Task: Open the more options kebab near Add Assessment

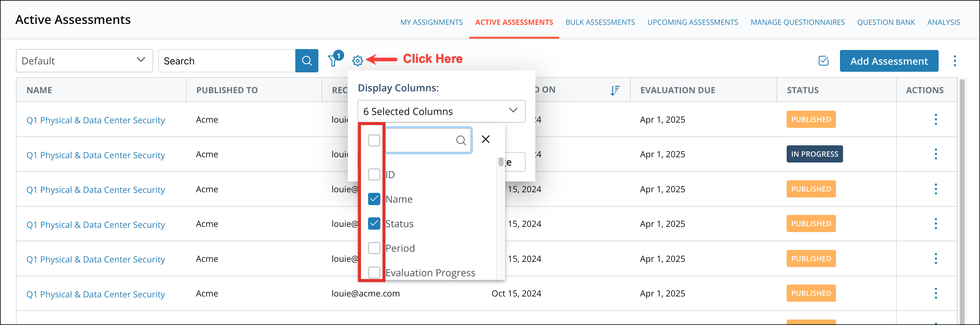Action: point(955,60)
